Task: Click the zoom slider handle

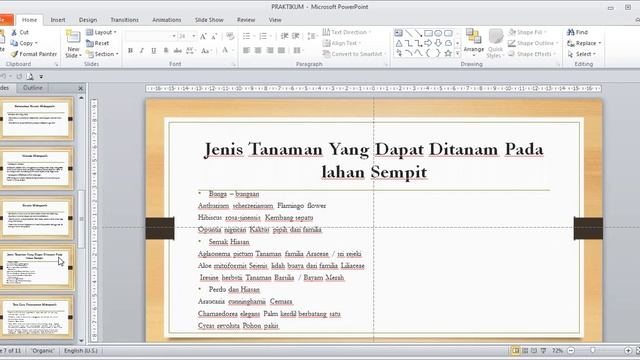Action: 592,351
